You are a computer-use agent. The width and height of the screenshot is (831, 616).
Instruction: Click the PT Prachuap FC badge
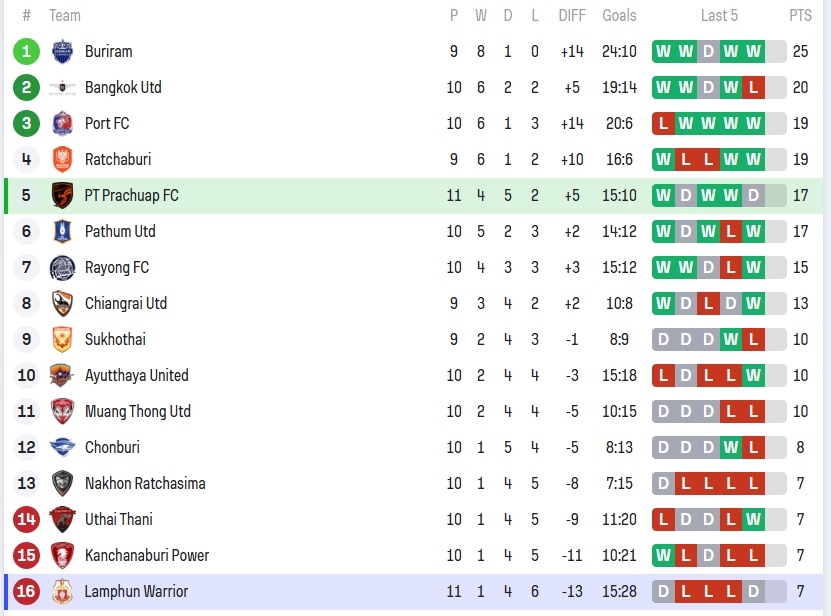click(x=63, y=195)
